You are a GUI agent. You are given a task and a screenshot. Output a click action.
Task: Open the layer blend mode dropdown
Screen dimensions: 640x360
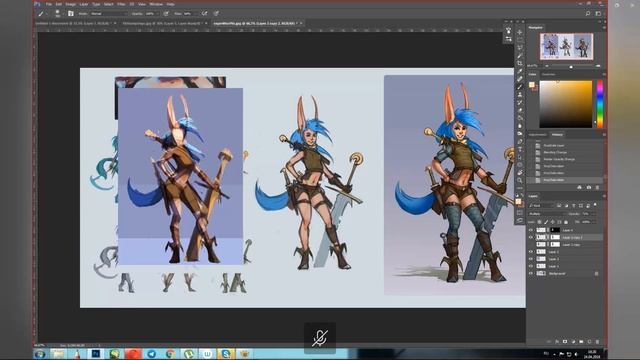547,214
